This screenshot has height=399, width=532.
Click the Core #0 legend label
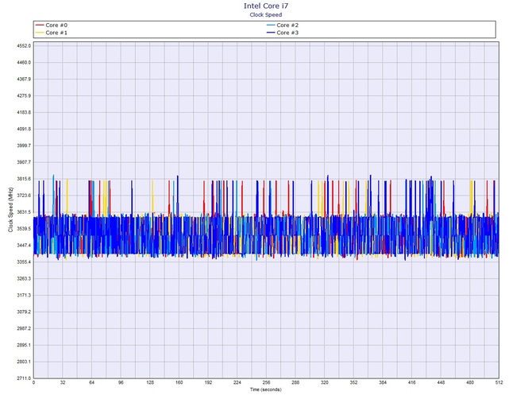coord(56,25)
